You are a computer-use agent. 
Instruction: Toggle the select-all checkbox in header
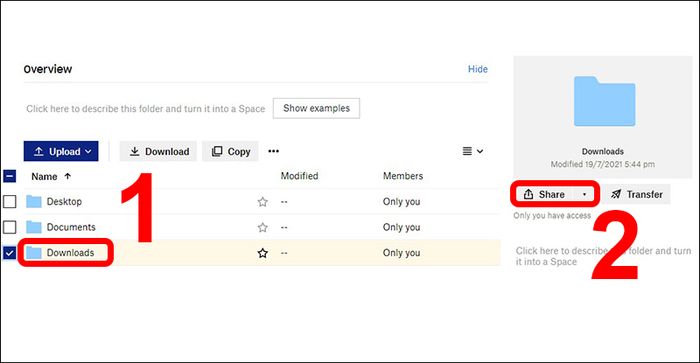pyautogui.click(x=9, y=176)
